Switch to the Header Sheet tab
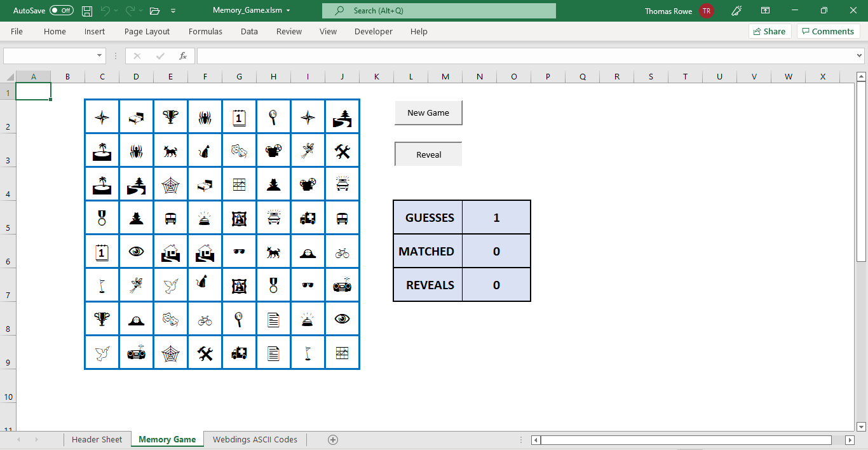Screen dimensions: 868x450 tap(97, 440)
